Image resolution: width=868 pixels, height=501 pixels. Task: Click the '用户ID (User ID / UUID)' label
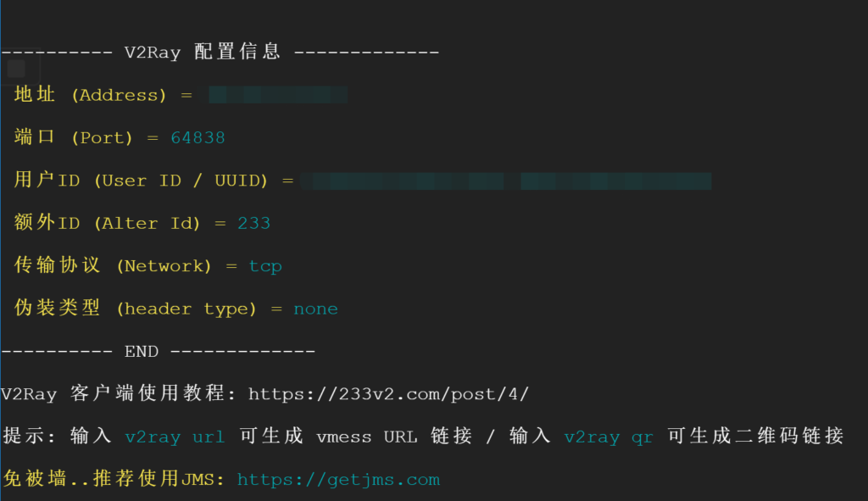pyautogui.click(x=142, y=181)
